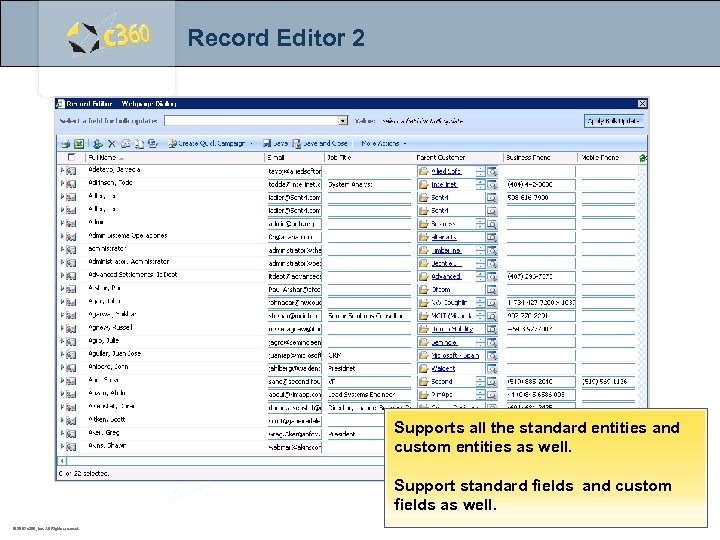Image resolution: width=720 pixels, height=540 pixels.
Task: Expand the Ahlberg, John row
Action: 62,367
